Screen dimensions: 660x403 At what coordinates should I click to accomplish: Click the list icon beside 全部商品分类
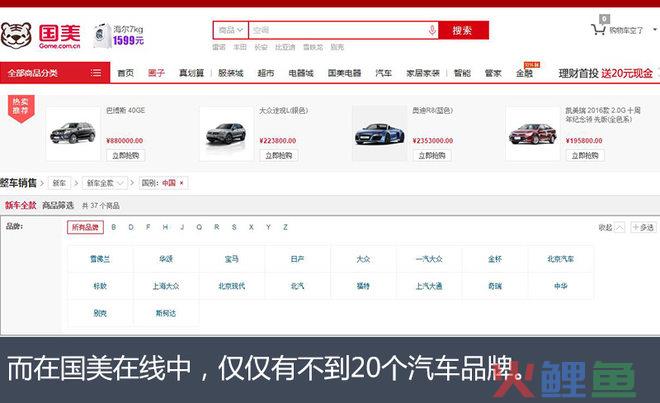(x=96, y=73)
